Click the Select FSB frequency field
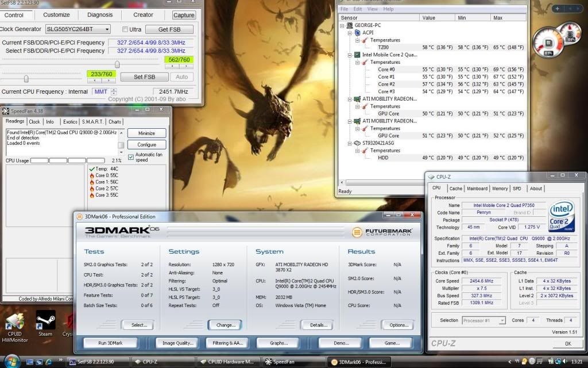Screen dimensions: 588x368 point(151,51)
